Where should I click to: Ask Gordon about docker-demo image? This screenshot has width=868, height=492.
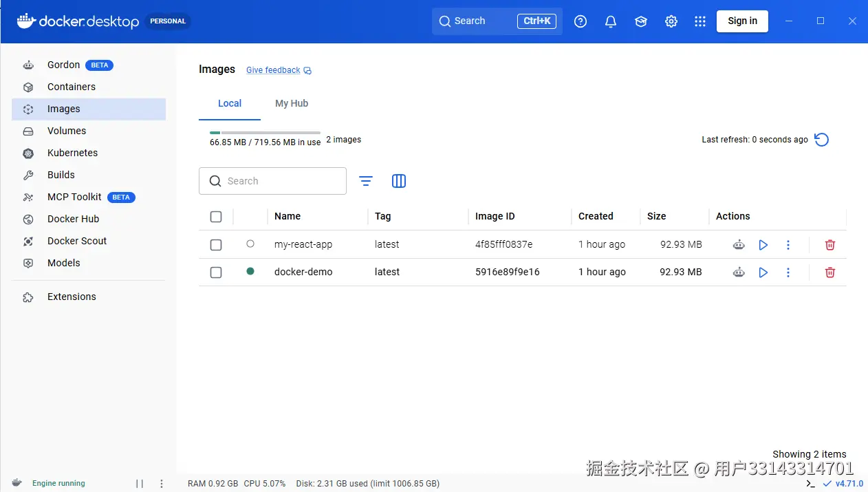click(x=739, y=272)
